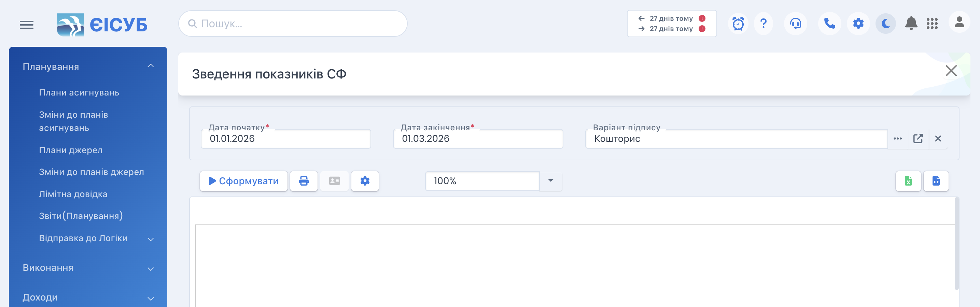The image size is (980, 307).
Task: Click the Дата початку date field
Action: tap(286, 139)
